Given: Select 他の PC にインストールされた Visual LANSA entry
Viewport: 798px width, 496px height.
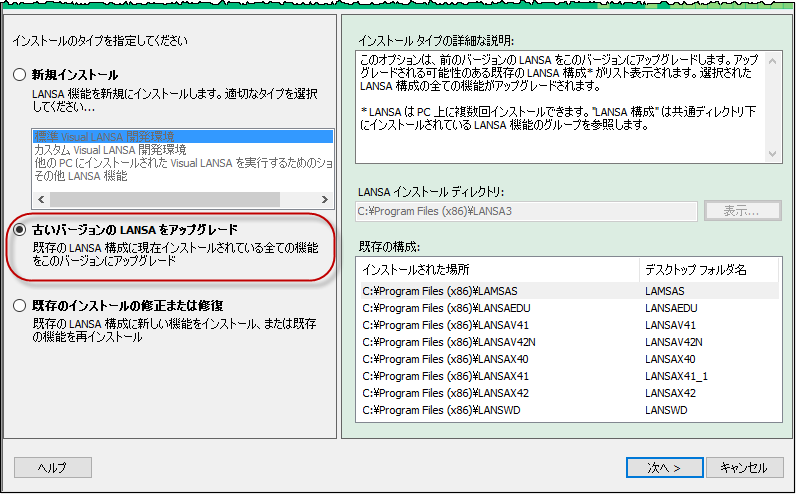Looking at the screenshot, I should [x=183, y=163].
